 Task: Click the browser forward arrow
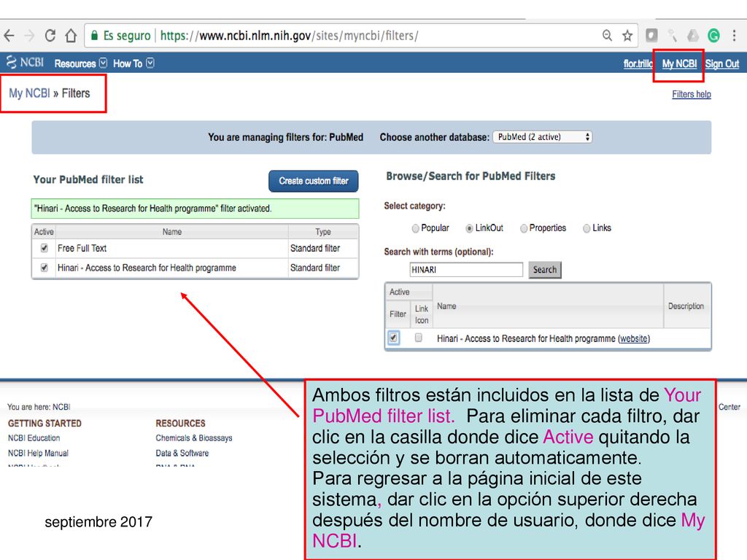[x=29, y=36]
